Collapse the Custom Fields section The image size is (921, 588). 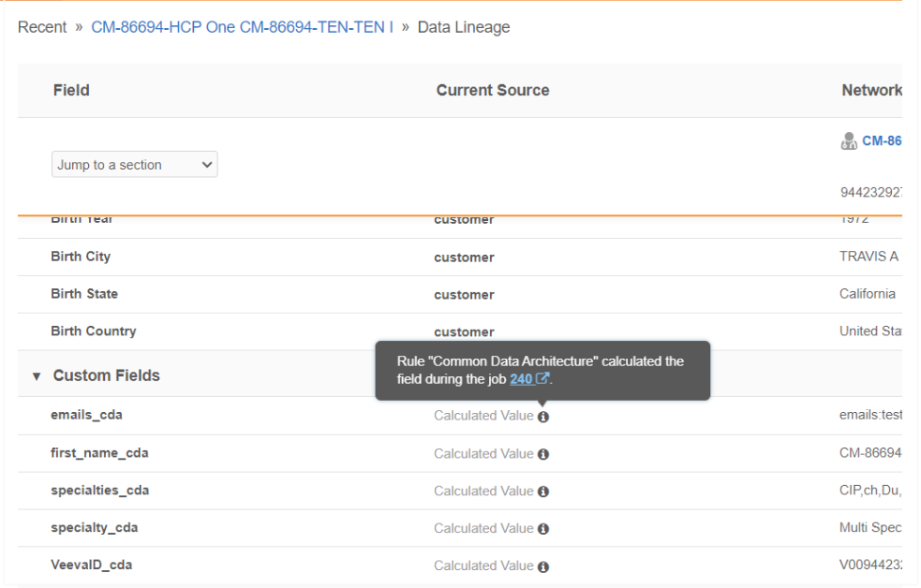coord(37,376)
